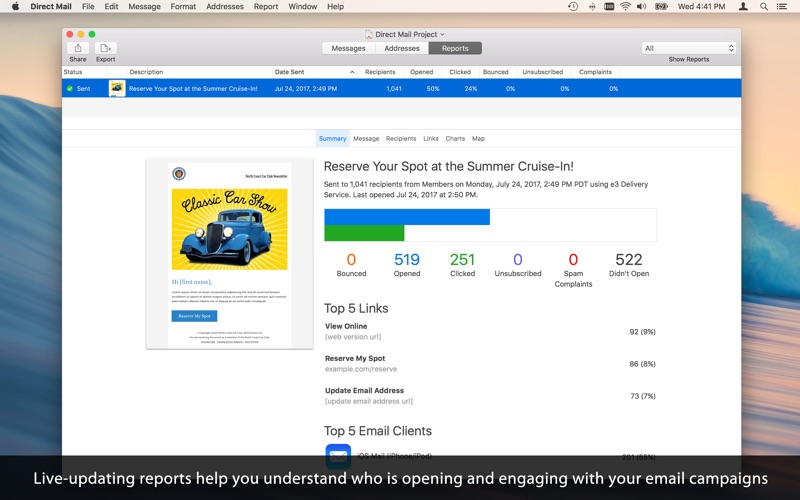Open the Map report tab

(x=478, y=138)
